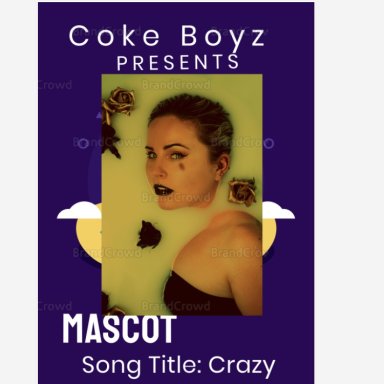Select the 'PRESENTS' subtitle text

178,62
